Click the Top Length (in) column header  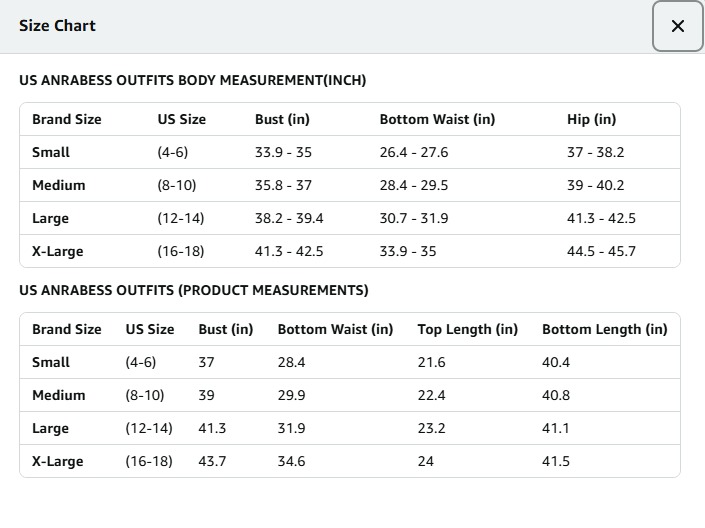point(467,329)
